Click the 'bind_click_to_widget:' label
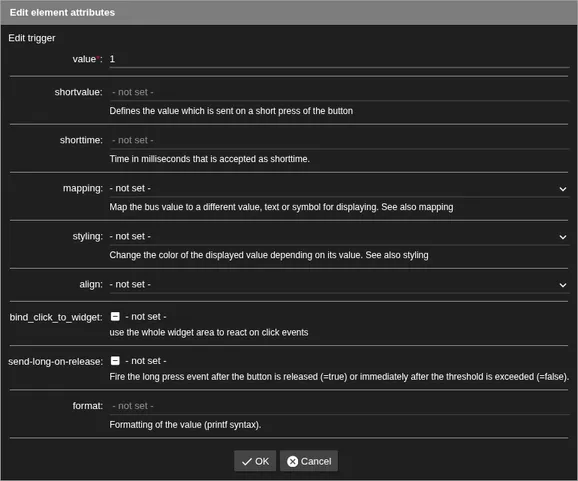The height and width of the screenshot is (481, 578). [56, 317]
